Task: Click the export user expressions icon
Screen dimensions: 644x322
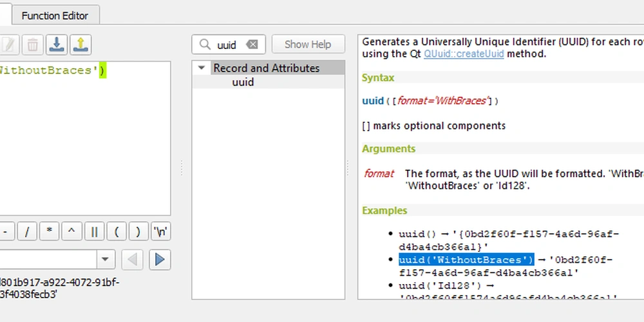Action: [x=80, y=44]
